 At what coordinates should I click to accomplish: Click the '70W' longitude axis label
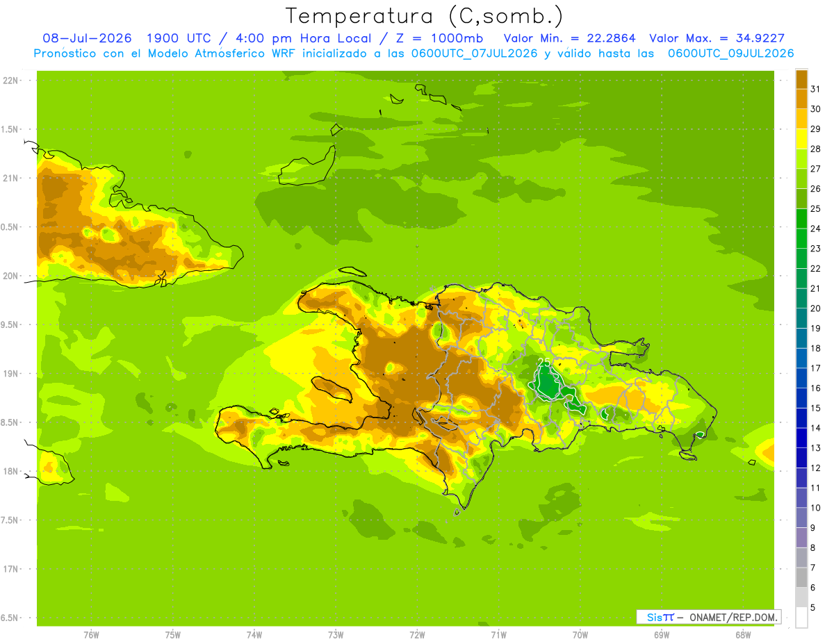(x=580, y=635)
